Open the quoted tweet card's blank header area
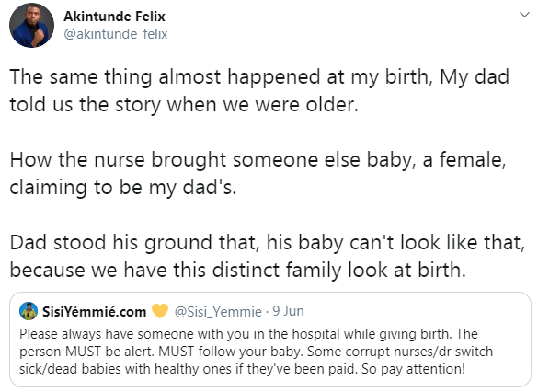The width and height of the screenshot is (538, 392). pyautogui.click(x=415, y=311)
